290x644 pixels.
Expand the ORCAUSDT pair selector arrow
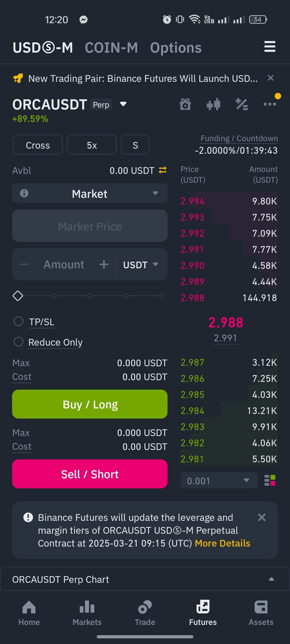coord(123,104)
